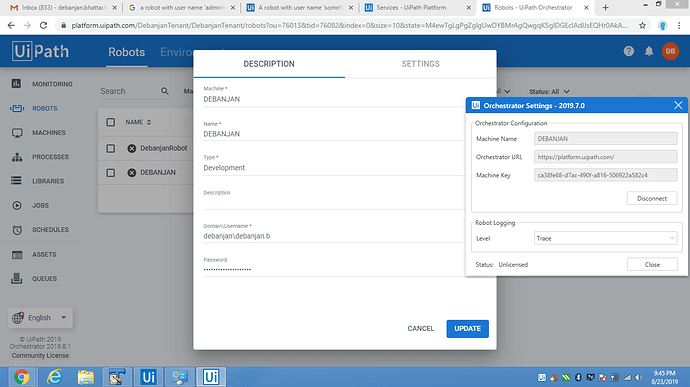Open the robot Type Development dropdown
This screenshot has width=690, height=387.
tap(334, 168)
